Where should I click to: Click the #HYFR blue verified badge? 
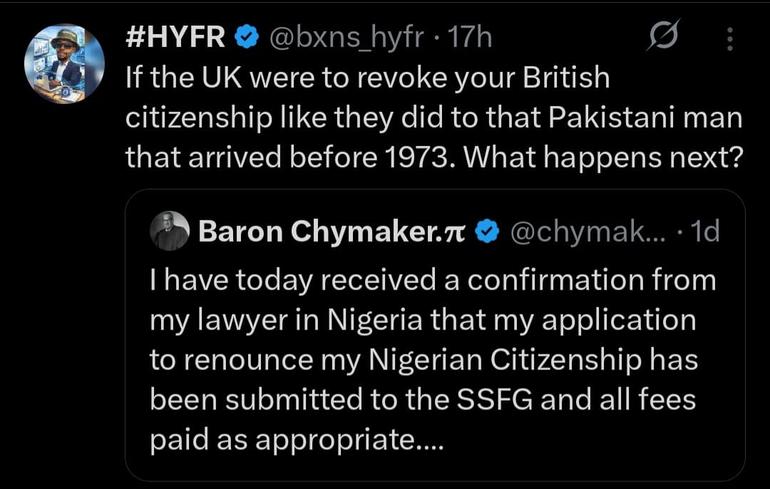248,37
